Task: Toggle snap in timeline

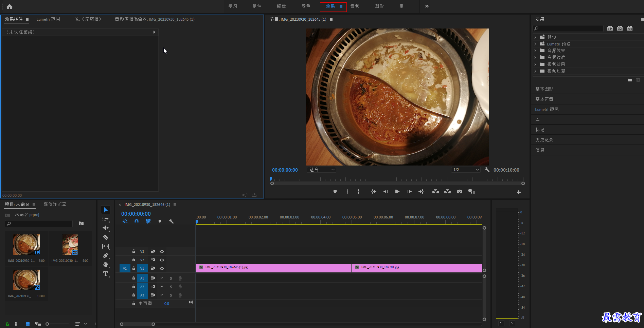Action: 137,221
